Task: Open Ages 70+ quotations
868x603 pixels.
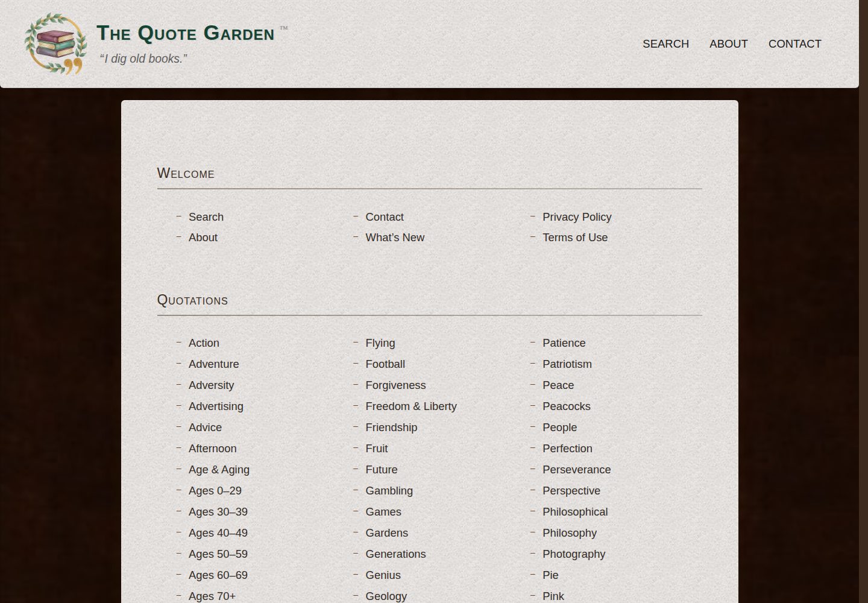Action: click(x=212, y=596)
